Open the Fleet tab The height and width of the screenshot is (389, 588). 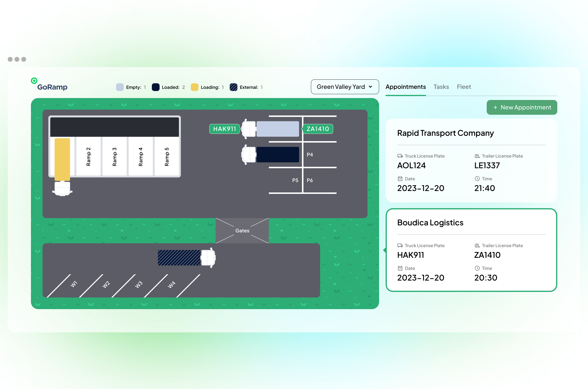point(464,87)
